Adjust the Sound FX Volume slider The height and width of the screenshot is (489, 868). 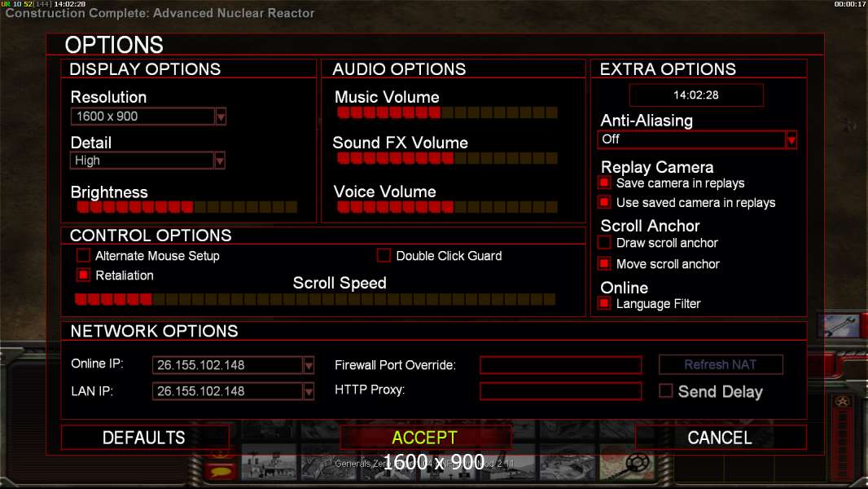point(447,158)
